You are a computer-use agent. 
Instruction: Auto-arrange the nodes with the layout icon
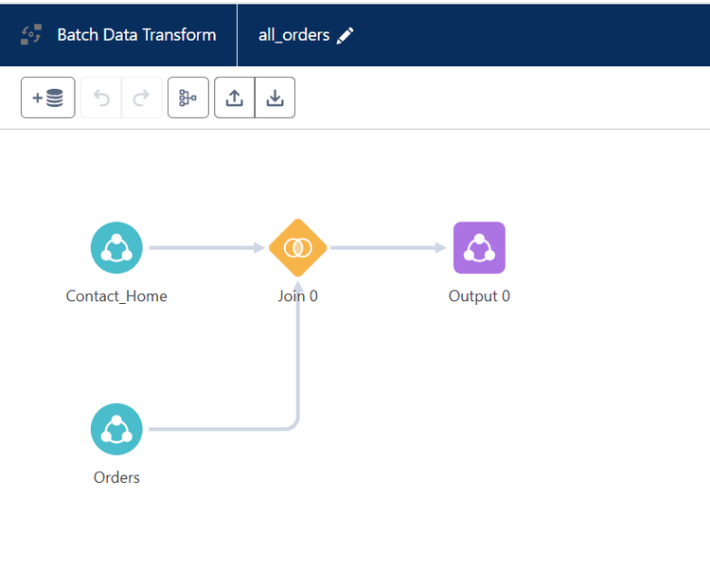pyautogui.click(x=187, y=98)
